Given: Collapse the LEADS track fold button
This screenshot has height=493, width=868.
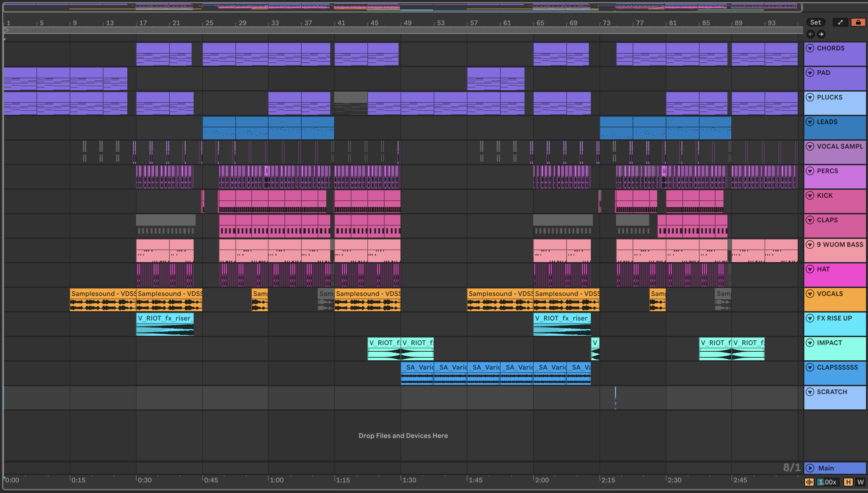Looking at the screenshot, I should point(810,122).
